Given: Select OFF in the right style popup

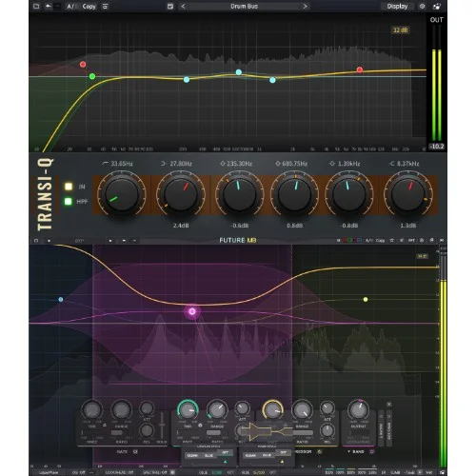Looking at the screenshot, I should coord(284,452).
